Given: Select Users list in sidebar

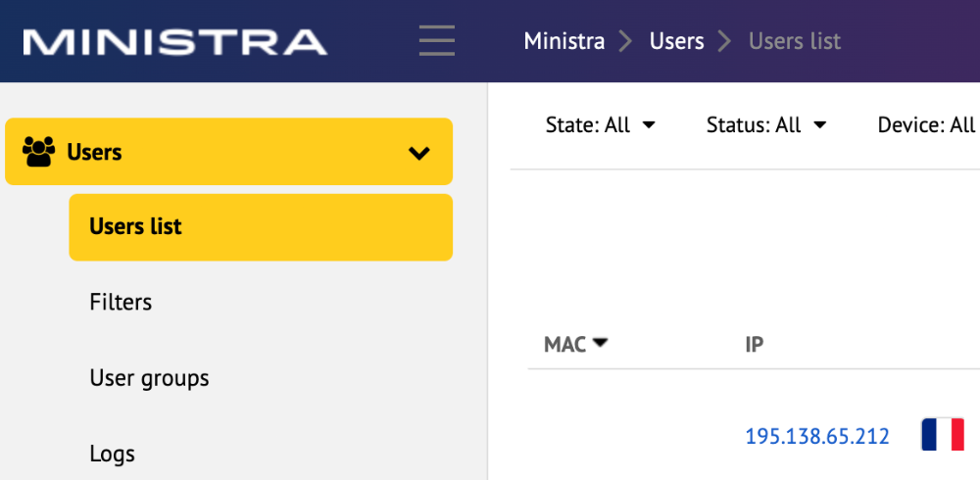Looking at the screenshot, I should pyautogui.click(x=261, y=227).
